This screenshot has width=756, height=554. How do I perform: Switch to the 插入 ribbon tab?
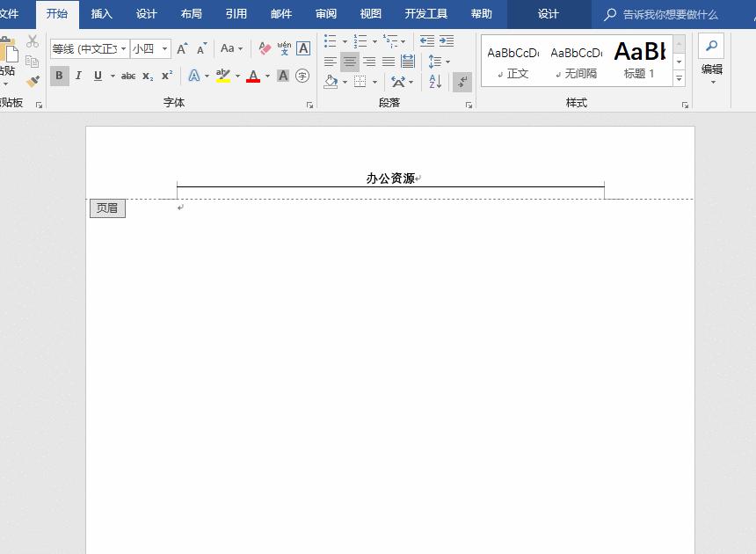tap(102, 14)
